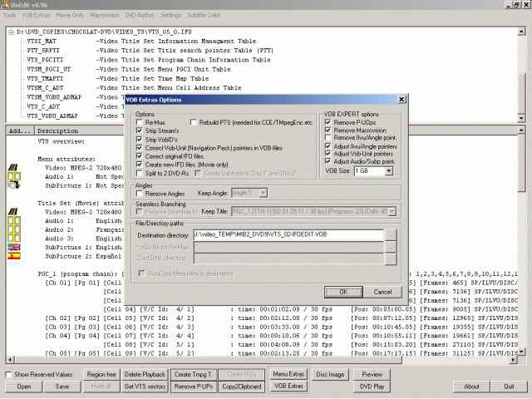Viewport: 532px width, 399px height.
Task: Click the Menu attributes Video MPEG-2 icon
Action: tap(13, 167)
